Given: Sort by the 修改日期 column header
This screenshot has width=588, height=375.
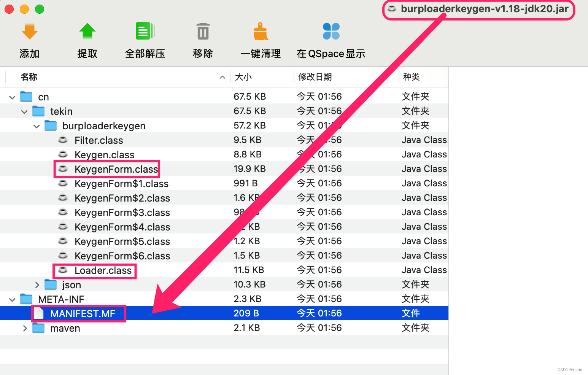Looking at the screenshot, I should [x=315, y=77].
